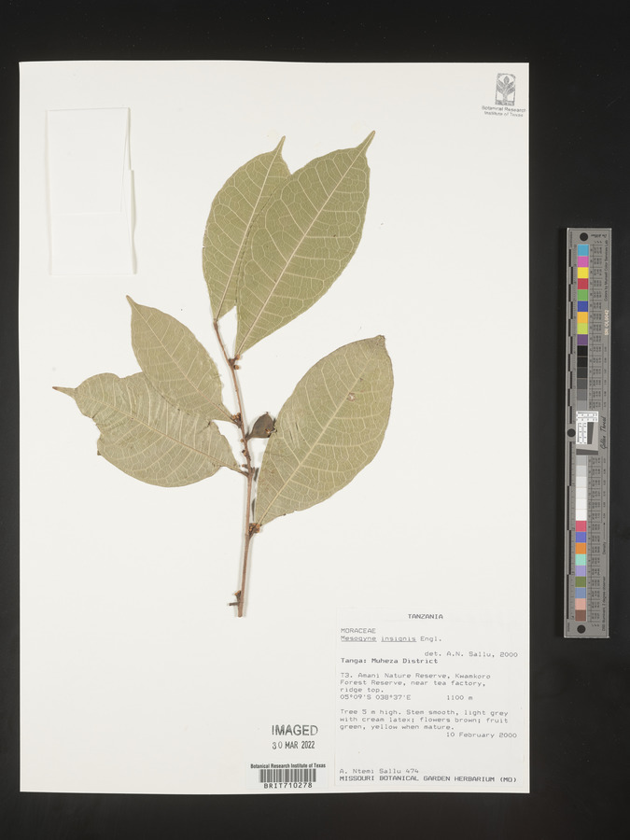Pick the magenta swatch on the color chart
The image size is (630, 840).
(x=582, y=261)
